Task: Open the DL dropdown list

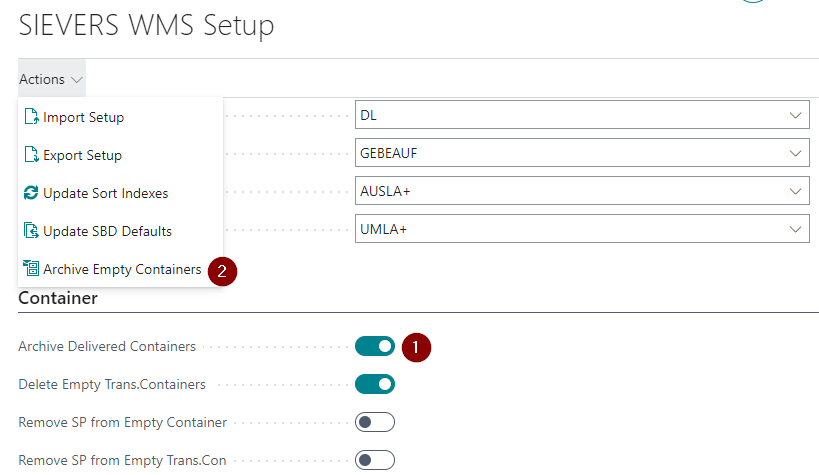Action: click(x=796, y=116)
